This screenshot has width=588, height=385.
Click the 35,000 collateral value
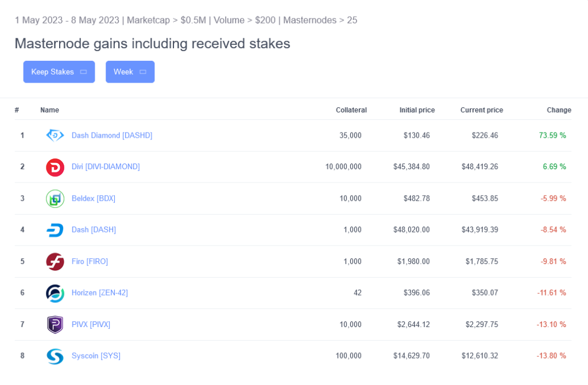click(350, 135)
